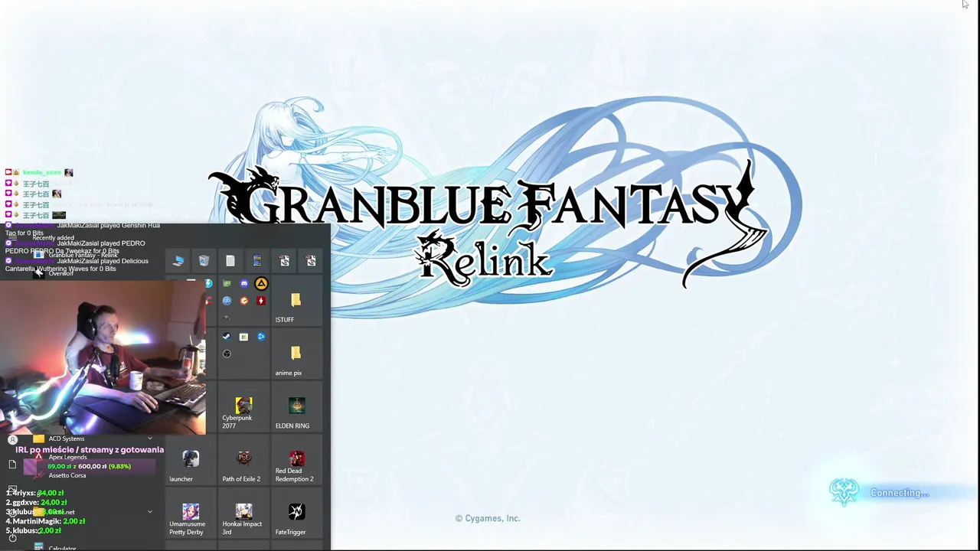Open the !STUFF folder tile
Image resolution: width=980 pixels, height=551 pixels.
click(296, 302)
